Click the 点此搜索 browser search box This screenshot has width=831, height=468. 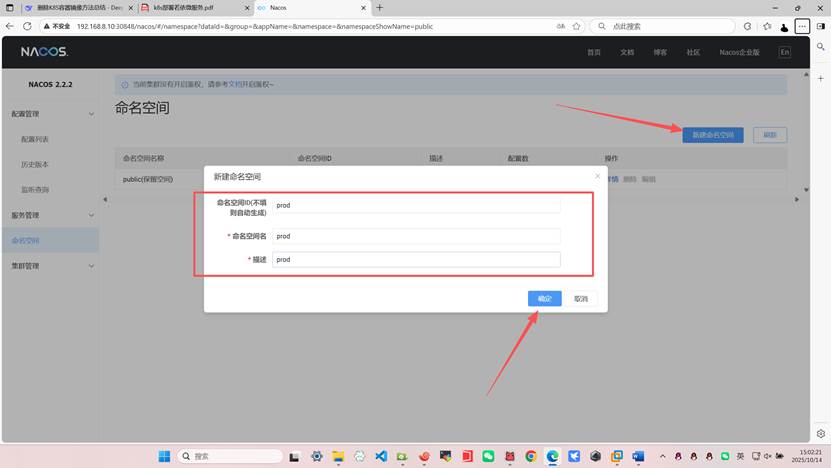pos(662,26)
